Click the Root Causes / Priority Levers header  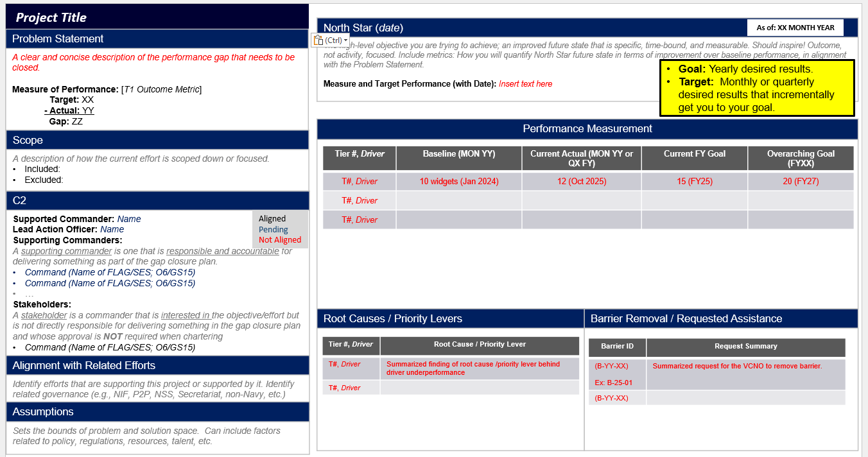click(x=450, y=318)
